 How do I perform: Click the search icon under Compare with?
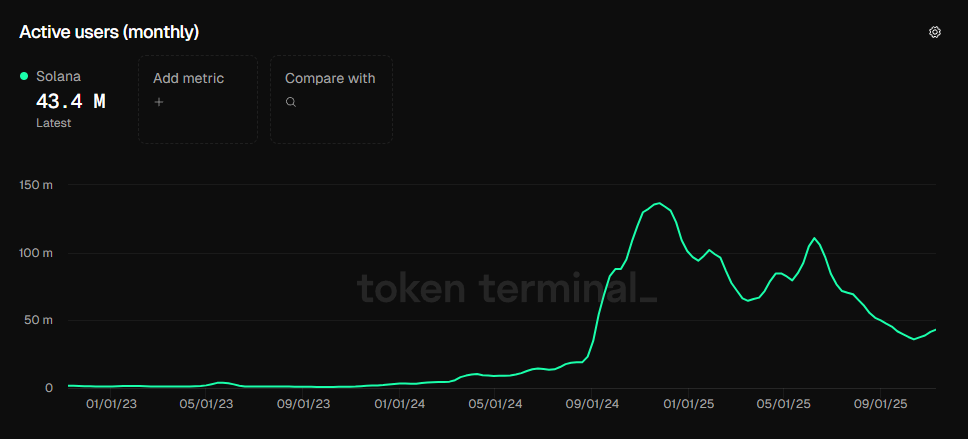click(x=290, y=102)
